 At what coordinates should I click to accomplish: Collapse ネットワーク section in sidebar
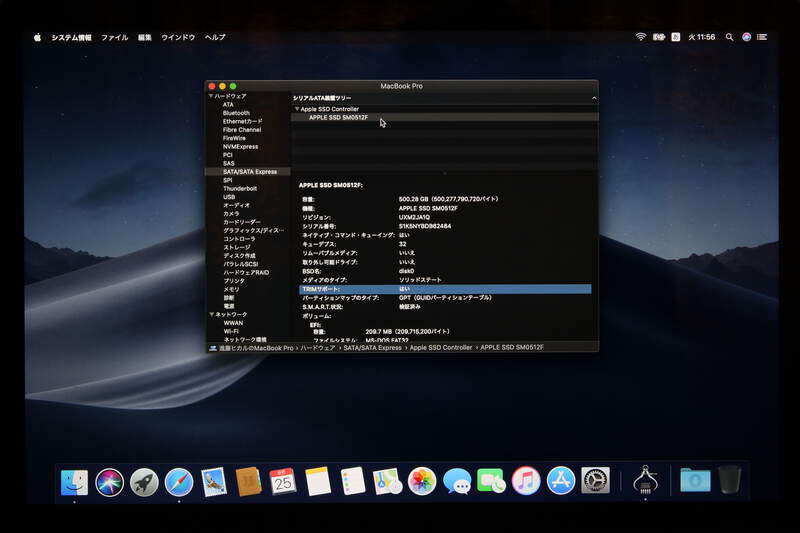click(212, 314)
